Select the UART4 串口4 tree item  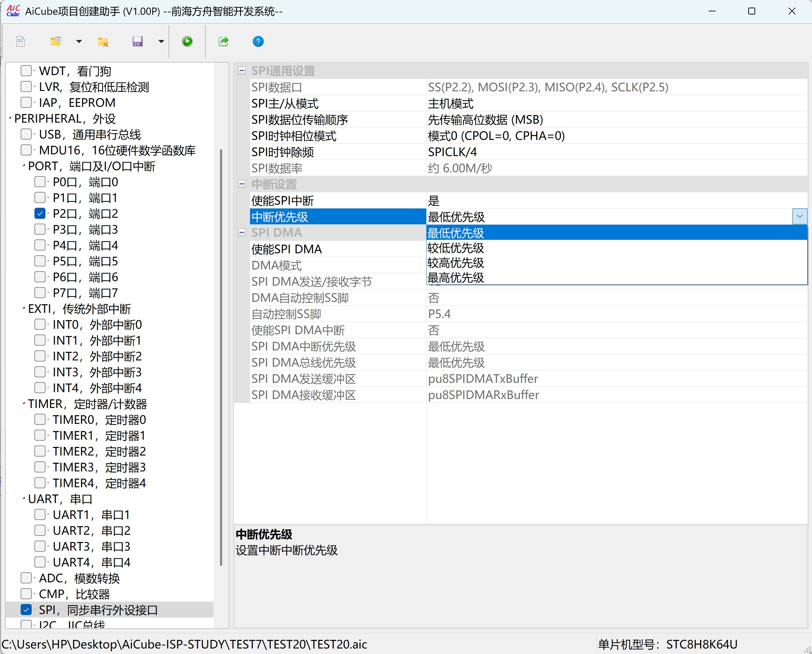pyautogui.click(x=92, y=562)
